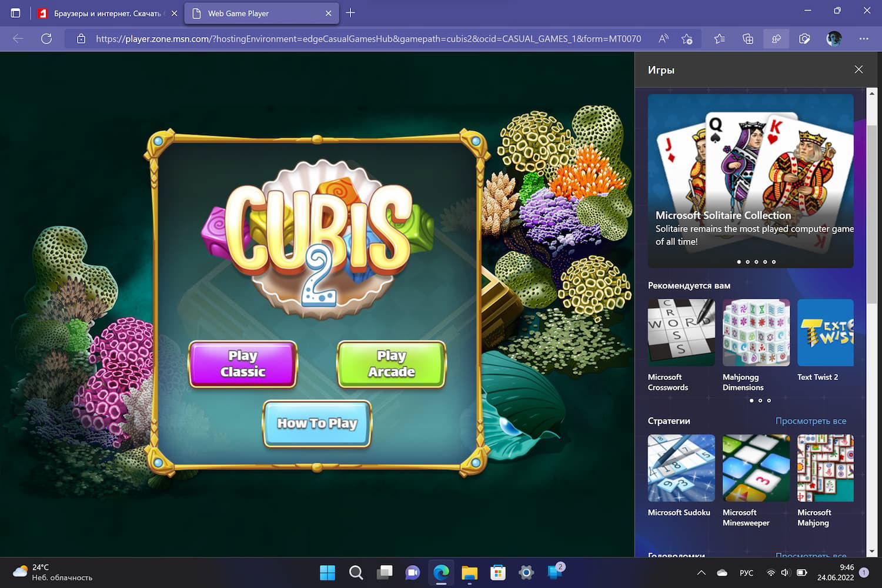Start Play Classic mode
Image resolution: width=882 pixels, height=588 pixels.
click(243, 364)
